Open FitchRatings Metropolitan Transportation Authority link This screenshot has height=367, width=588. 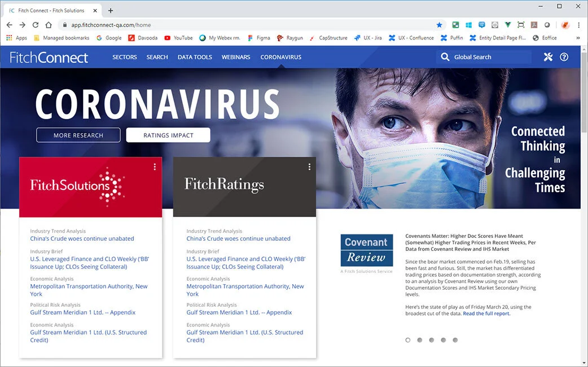point(245,290)
